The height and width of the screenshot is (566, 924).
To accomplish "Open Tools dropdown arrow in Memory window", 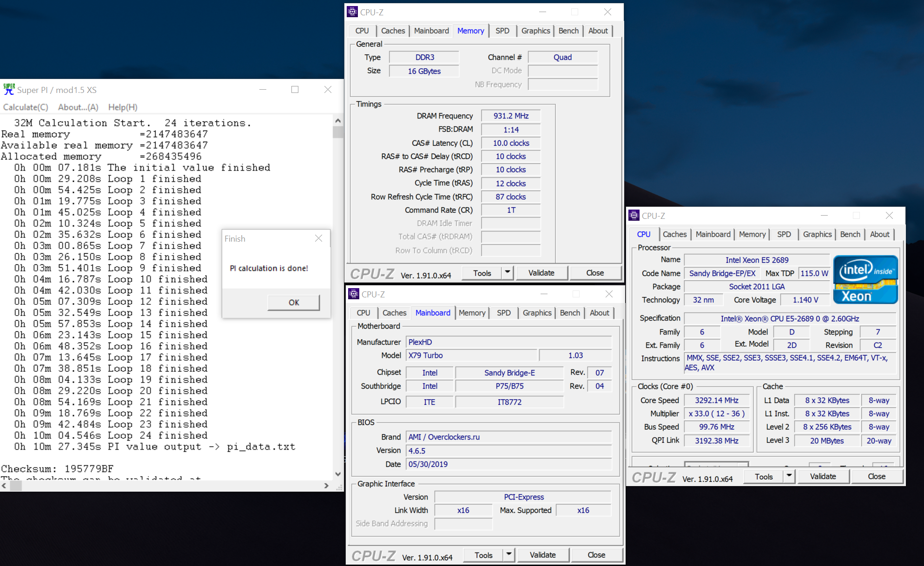I will [508, 272].
